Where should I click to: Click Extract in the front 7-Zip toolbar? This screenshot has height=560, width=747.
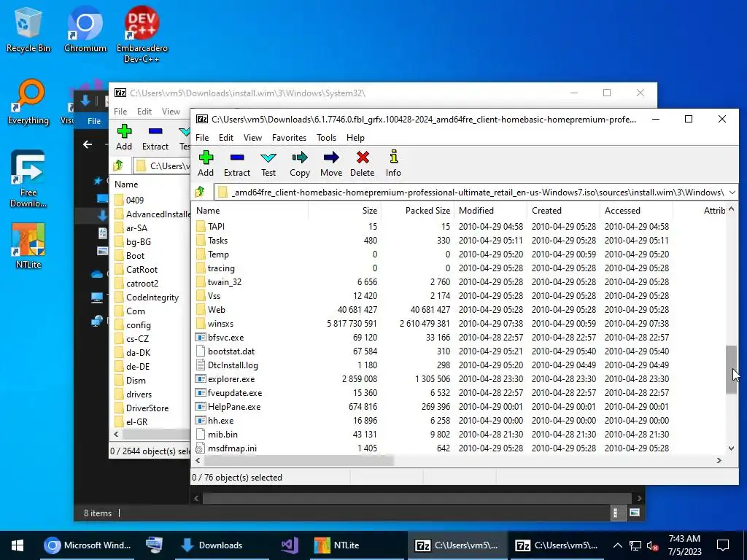click(x=237, y=164)
